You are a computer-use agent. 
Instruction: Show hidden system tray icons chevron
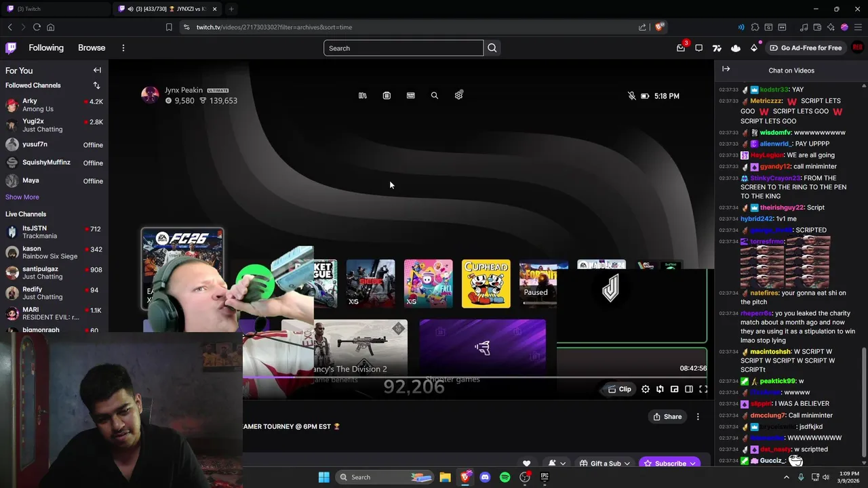click(x=787, y=477)
